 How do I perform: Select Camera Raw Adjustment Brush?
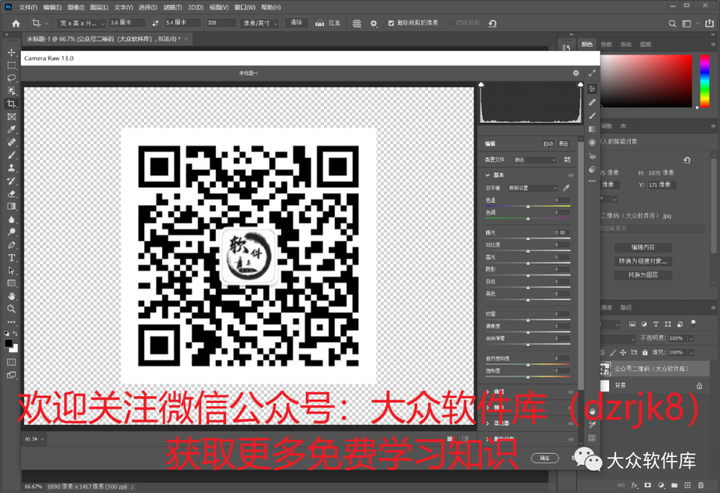[592, 116]
